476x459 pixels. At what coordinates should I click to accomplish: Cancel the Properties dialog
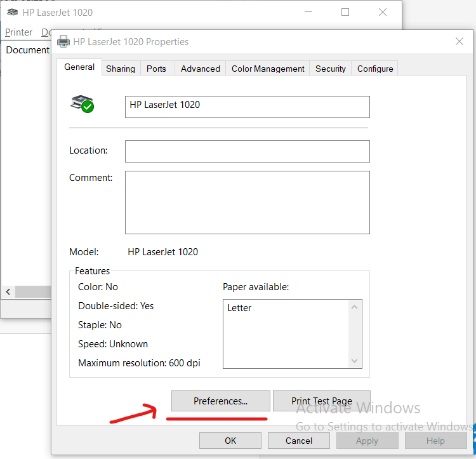pos(298,441)
